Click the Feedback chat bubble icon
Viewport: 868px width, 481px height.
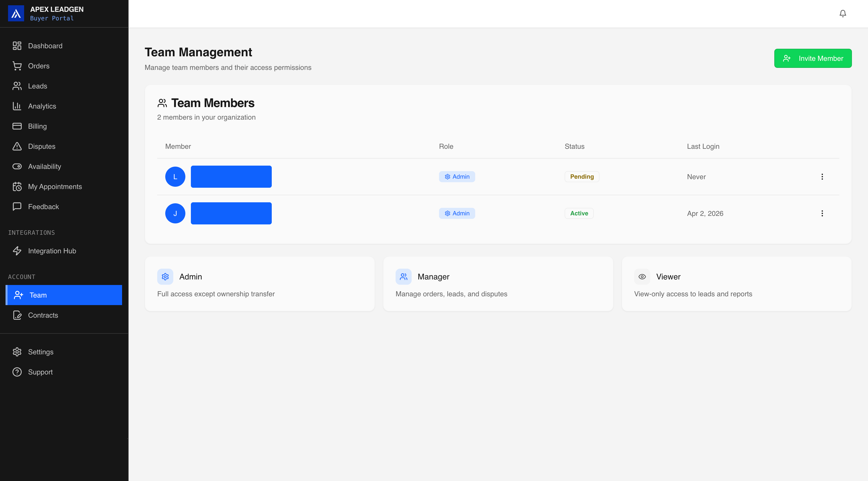click(17, 207)
